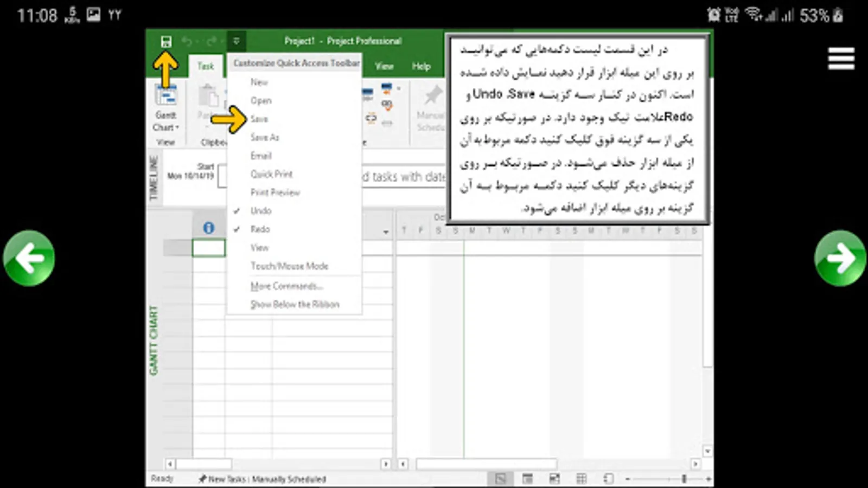Click the zoom in plus button
Viewport: 868px width, 488px height.
(708, 479)
